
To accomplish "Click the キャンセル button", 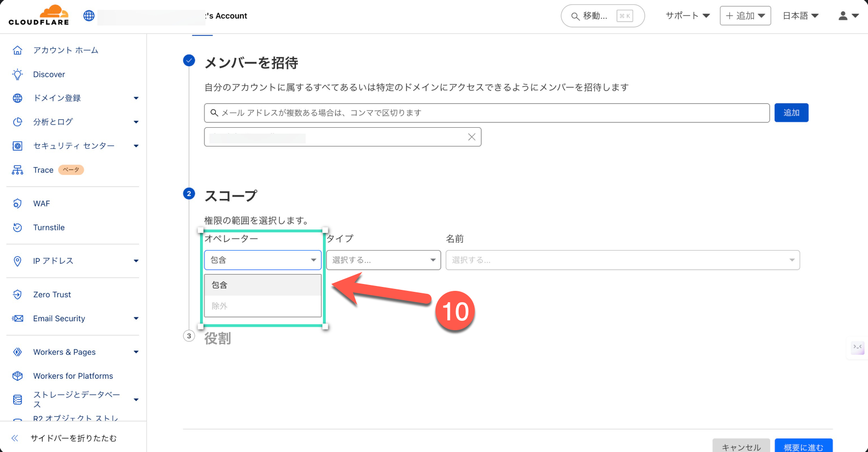I will click(x=741, y=446).
